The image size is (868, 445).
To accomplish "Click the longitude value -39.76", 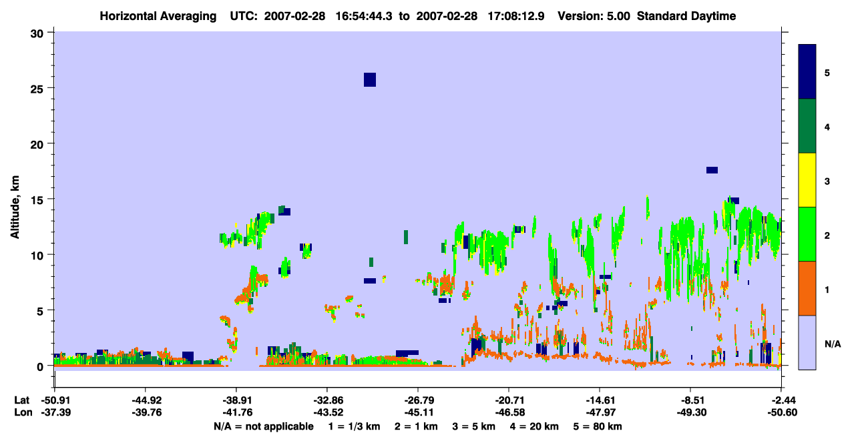I will 146,412.
